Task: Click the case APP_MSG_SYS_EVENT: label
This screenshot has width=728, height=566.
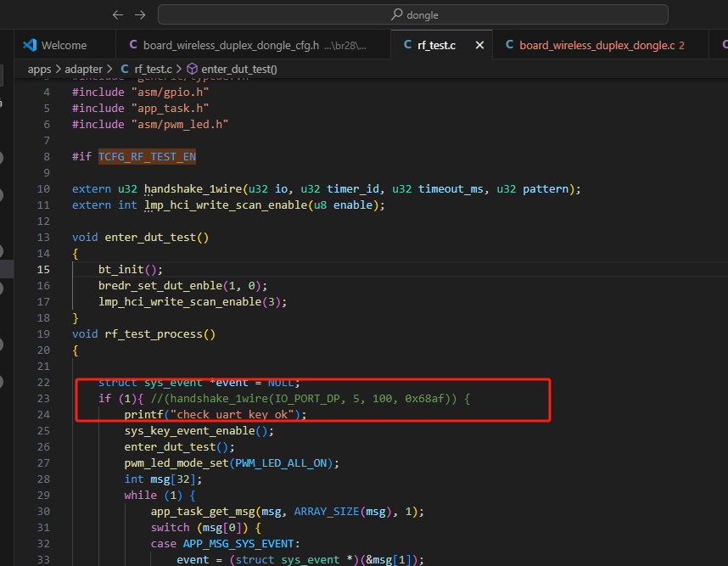Action: [226, 544]
